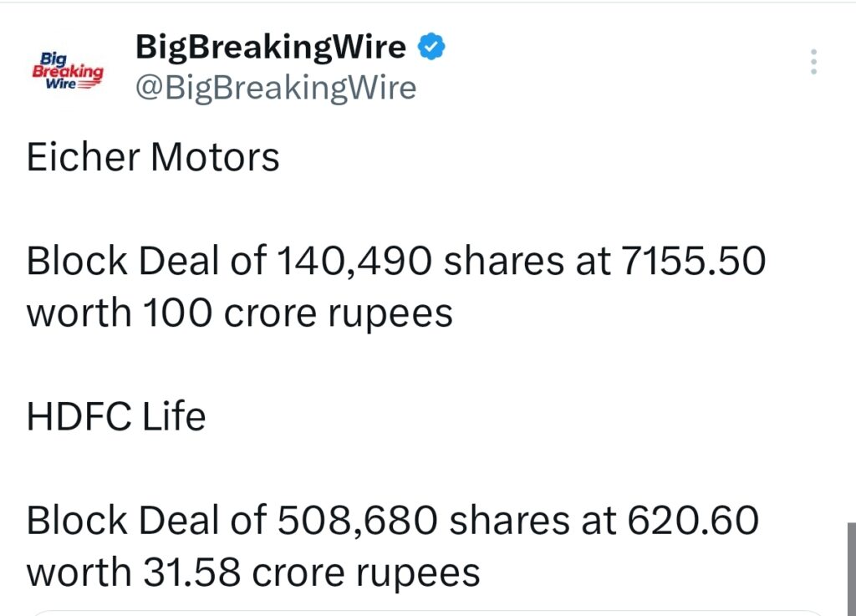Click the Eicher Motors text line
The image size is (856, 616).
(x=153, y=157)
